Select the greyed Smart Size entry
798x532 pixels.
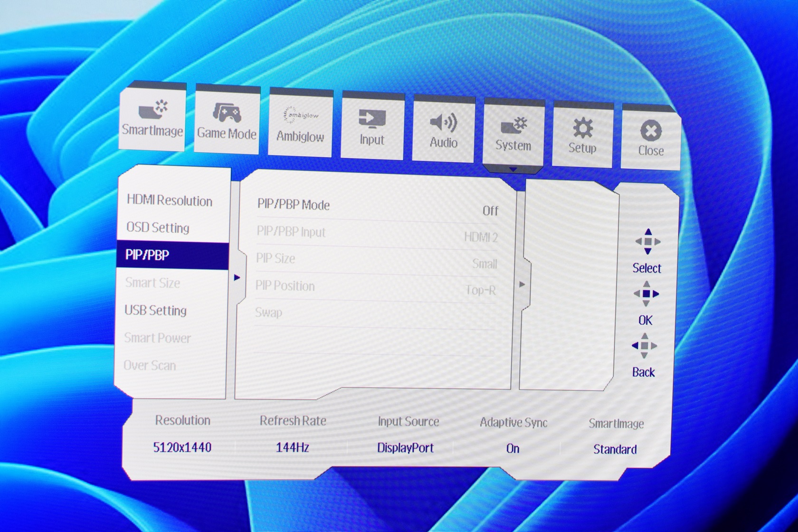coord(152,283)
